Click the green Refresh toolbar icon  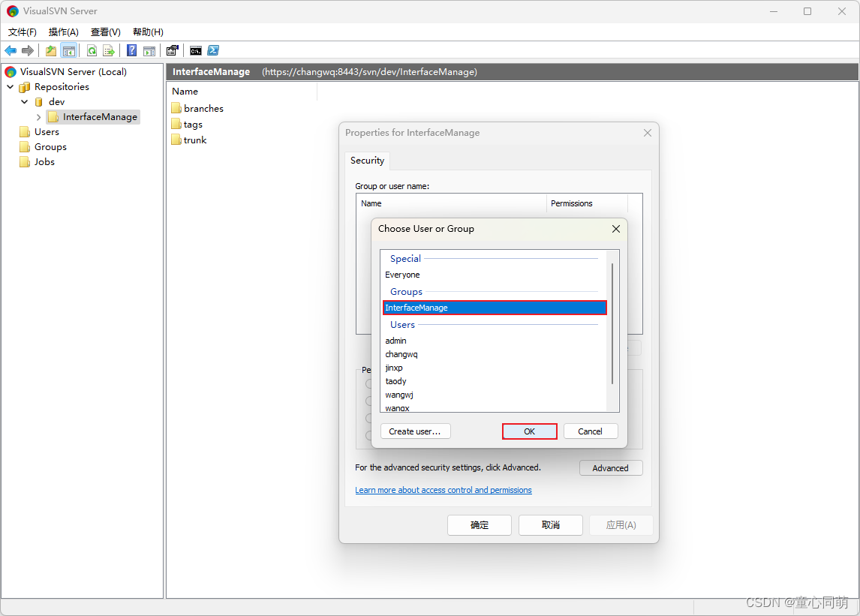coord(92,50)
